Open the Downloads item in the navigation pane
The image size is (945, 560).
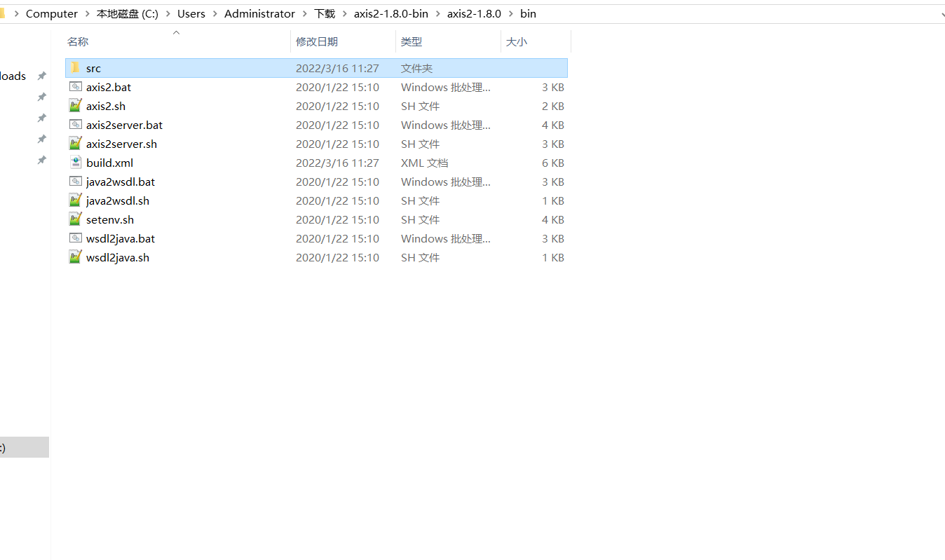tap(13, 76)
